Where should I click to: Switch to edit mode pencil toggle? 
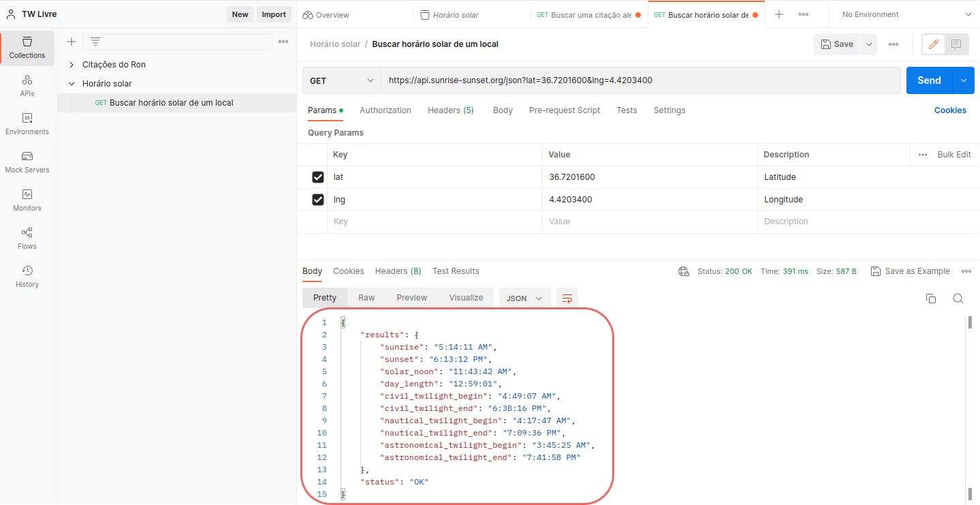point(934,44)
